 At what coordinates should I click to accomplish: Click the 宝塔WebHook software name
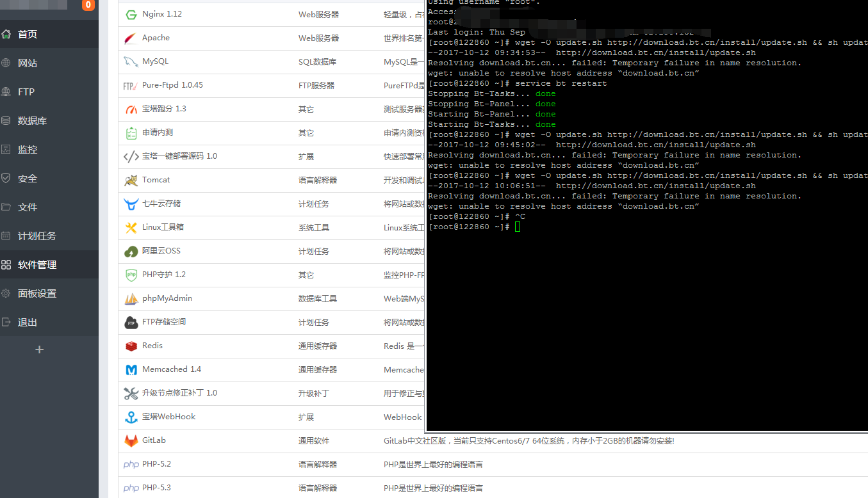[169, 417]
